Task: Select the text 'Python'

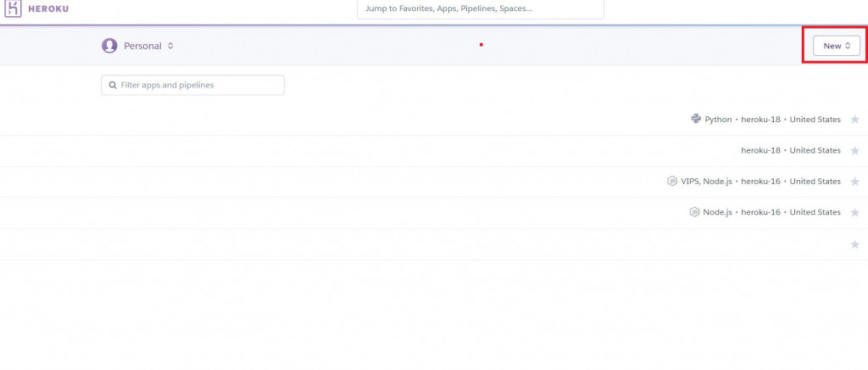Action: tap(718, 120)
